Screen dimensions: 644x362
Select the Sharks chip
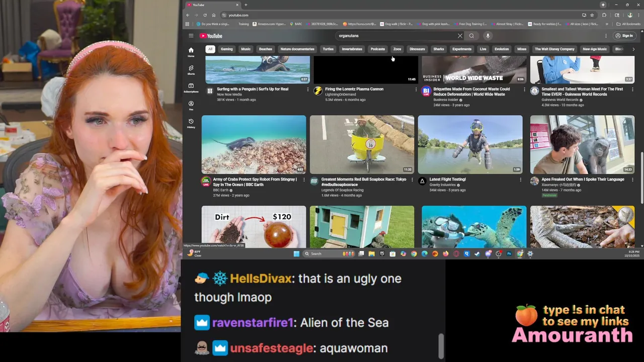point(439,49)
